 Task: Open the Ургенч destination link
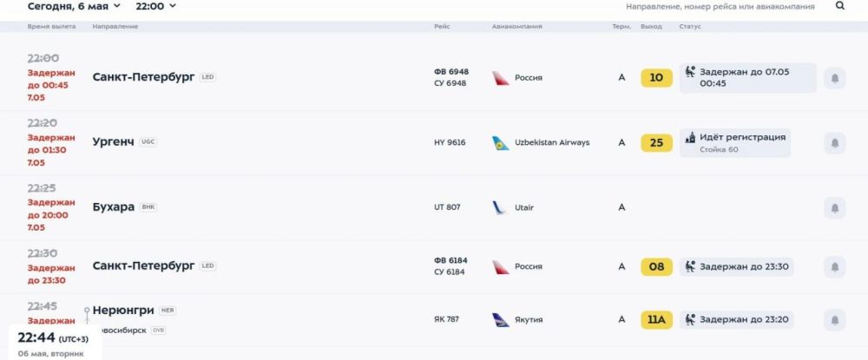(x=114, y=141)
